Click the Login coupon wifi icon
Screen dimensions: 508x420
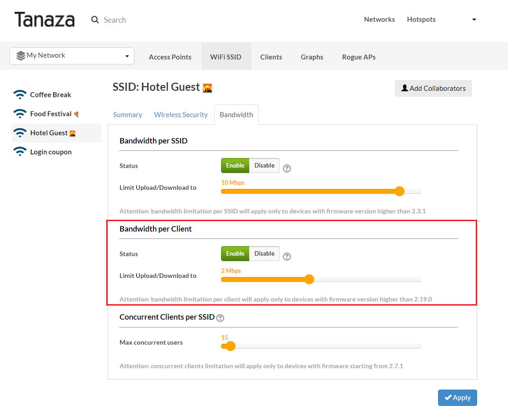20,152
